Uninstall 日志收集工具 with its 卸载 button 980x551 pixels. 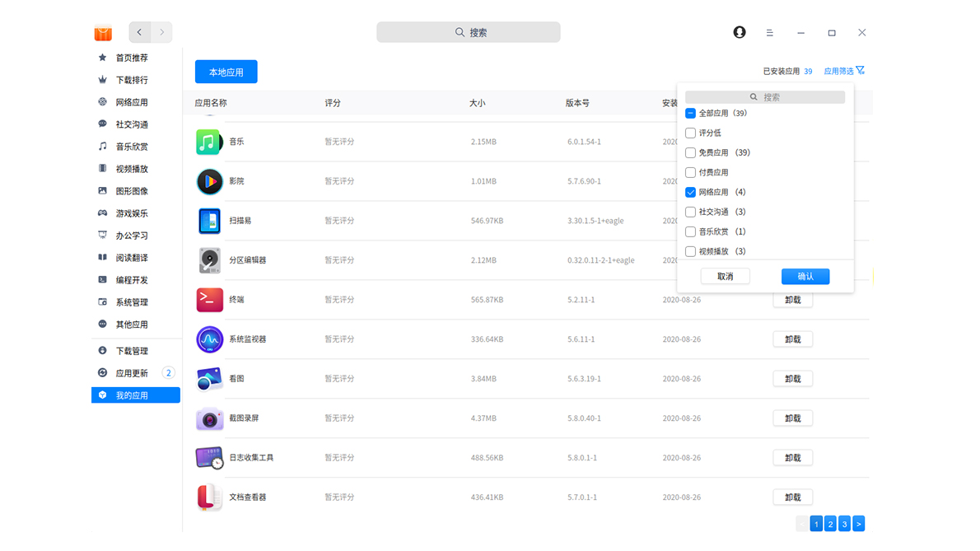792,458
